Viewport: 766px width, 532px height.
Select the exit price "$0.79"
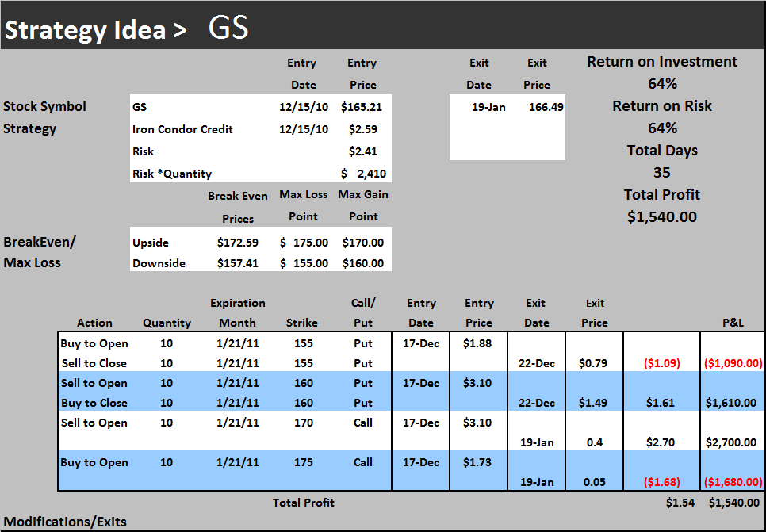(x=593, y=363)
